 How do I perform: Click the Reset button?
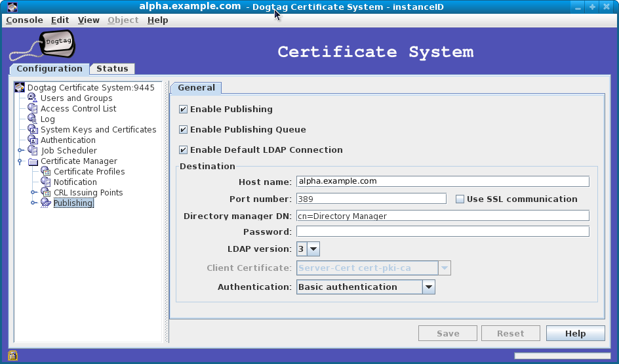(x=510, y=334)
